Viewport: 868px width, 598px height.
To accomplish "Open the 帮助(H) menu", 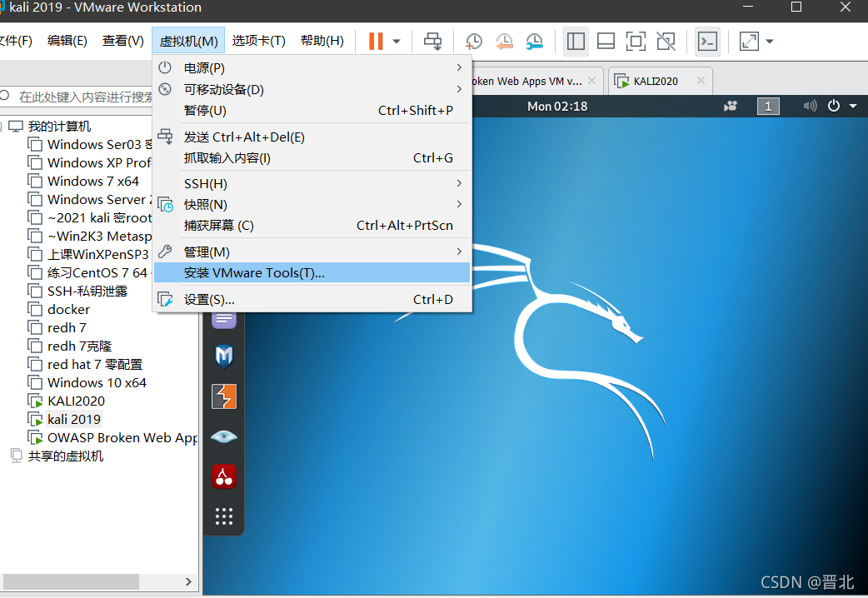I will (322, 41).
